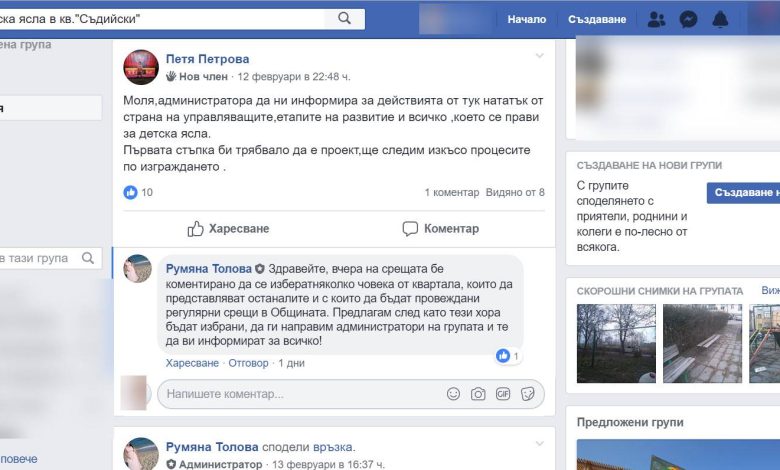
Task: Click the search magnifier button in top bar
Action: point(344,19)
